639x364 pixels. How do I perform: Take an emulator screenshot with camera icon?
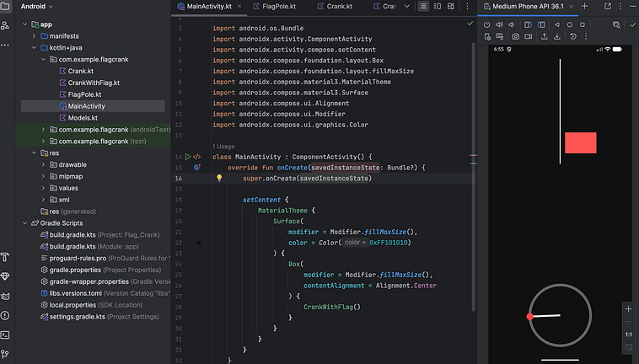coord(516,36)
